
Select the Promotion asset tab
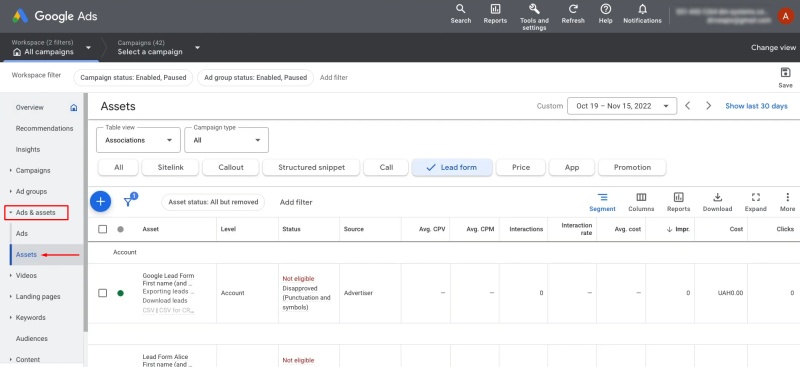pyautogui.click(x=632, y=167)
